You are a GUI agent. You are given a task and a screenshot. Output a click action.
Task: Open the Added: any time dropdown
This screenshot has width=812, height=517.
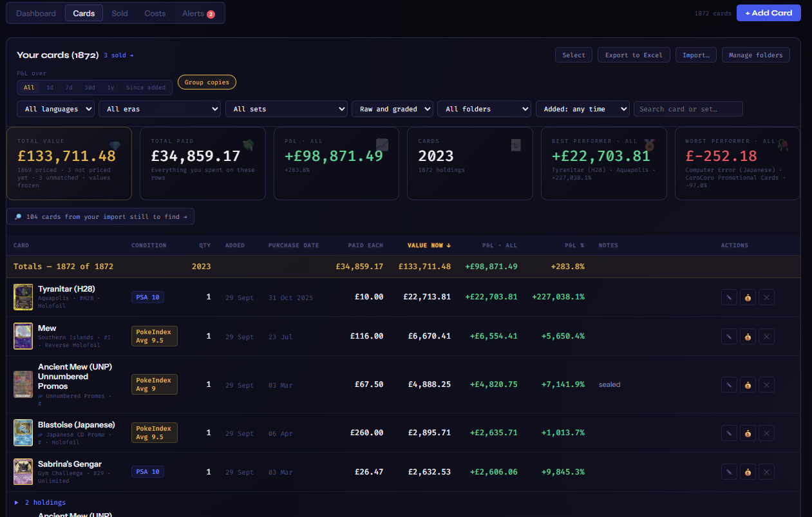[x=583, y=109]
